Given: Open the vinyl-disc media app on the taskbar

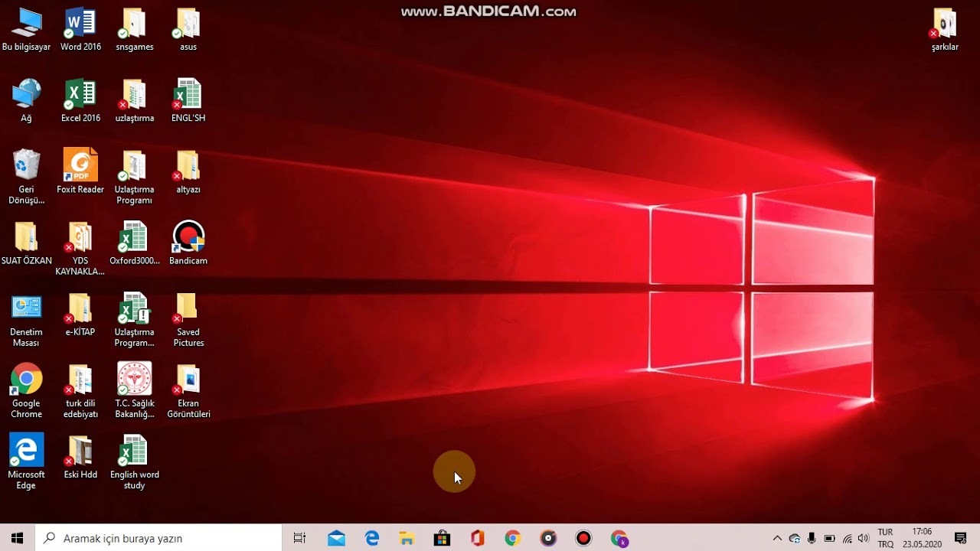Looking at the screenshot, I should 548,538.
